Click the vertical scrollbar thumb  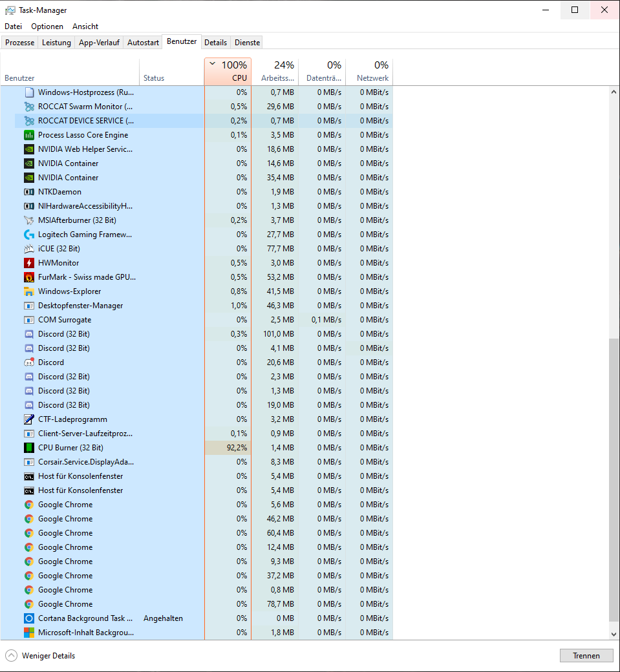point(614,479)
